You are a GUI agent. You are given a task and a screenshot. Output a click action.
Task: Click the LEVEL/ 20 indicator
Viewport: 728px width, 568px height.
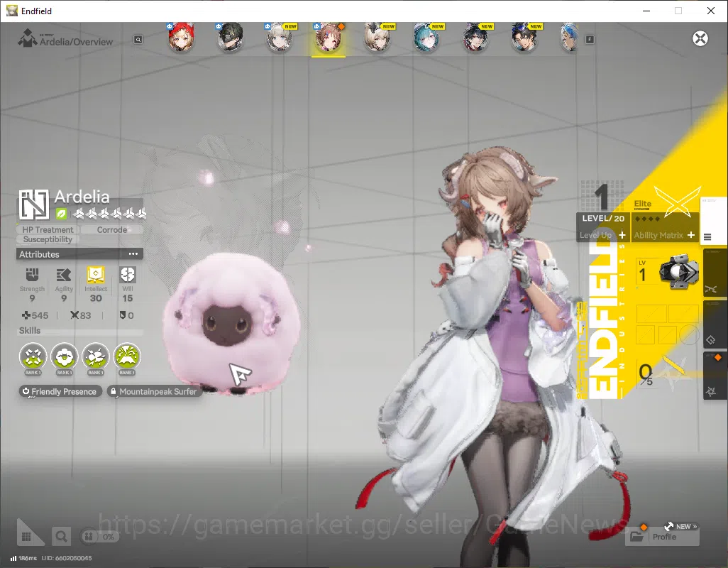click(x=603, y=218)
